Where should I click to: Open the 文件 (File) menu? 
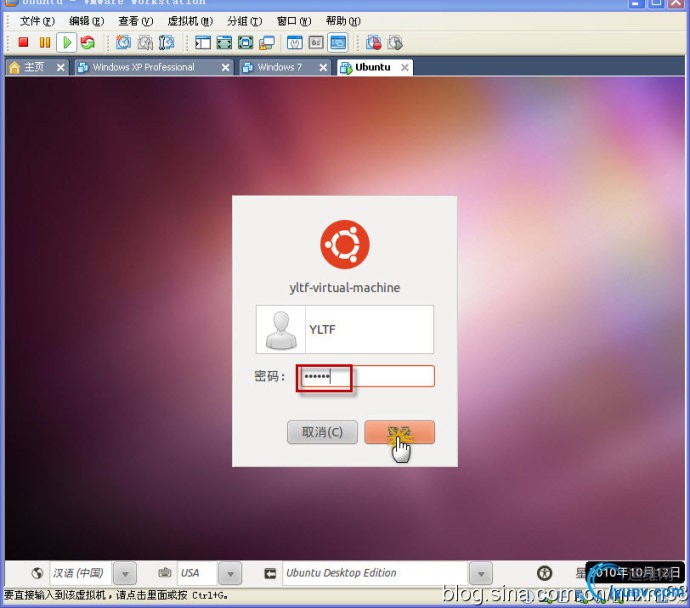pos(37,21)
